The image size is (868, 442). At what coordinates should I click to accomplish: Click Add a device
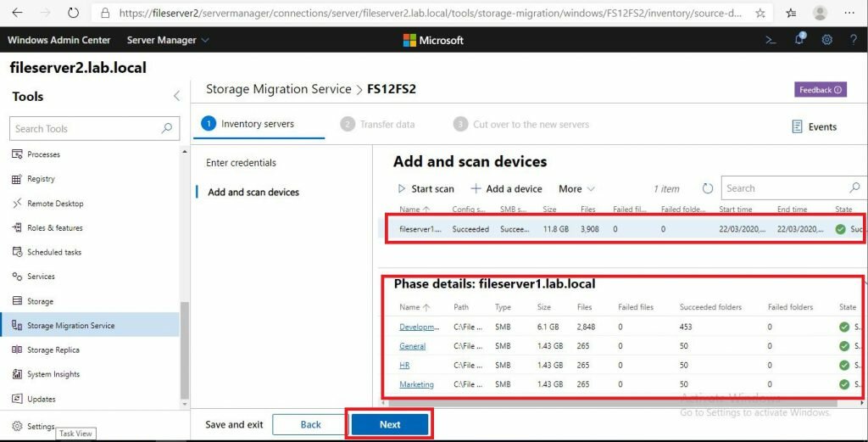point(506,189)
